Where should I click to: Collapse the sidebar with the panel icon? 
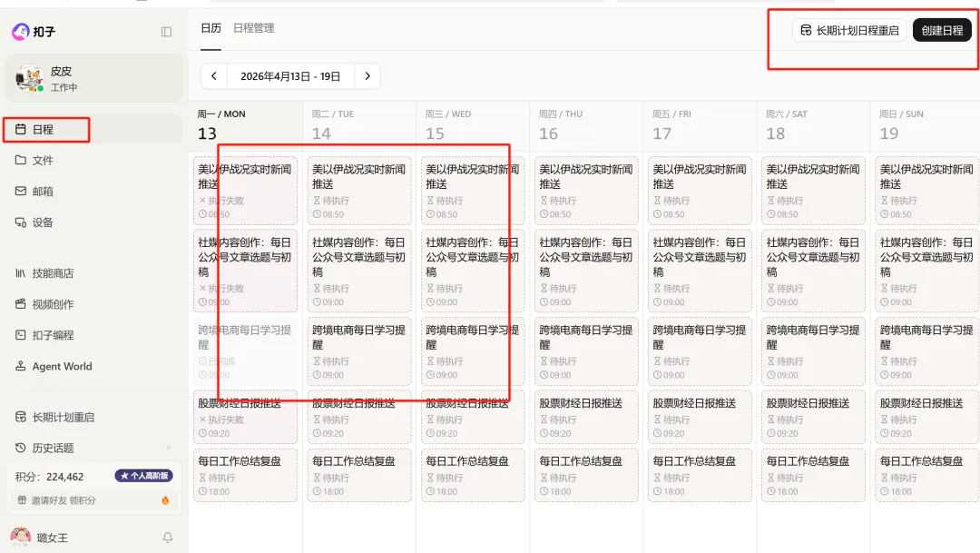166,32
